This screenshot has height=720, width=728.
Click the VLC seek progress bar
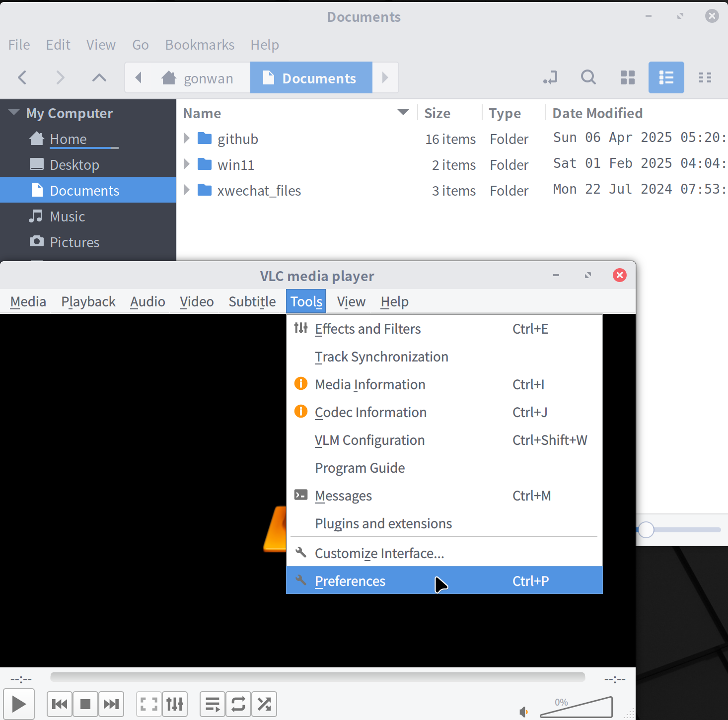click(x=318, y=677)
